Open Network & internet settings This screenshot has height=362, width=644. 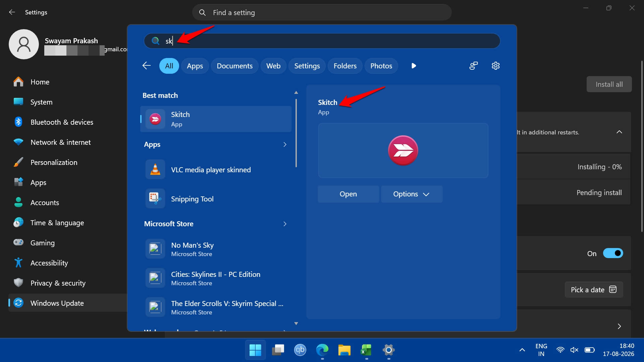point(68,142)
